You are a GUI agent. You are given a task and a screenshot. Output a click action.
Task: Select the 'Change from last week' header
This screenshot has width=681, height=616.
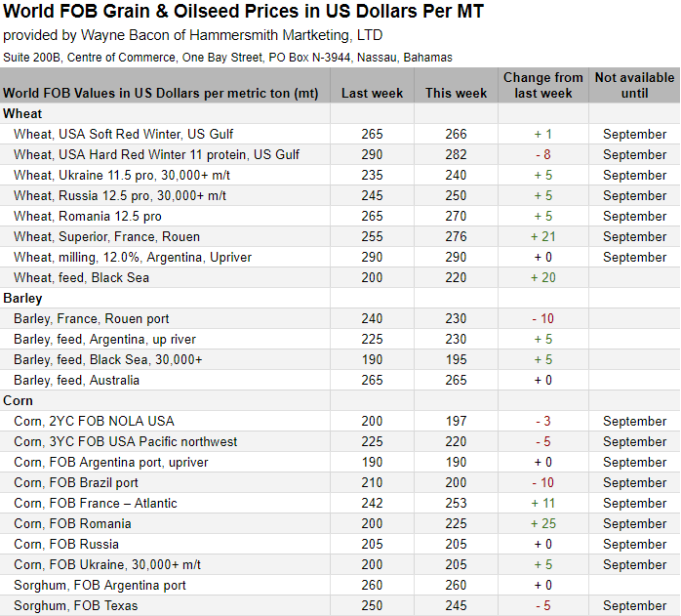(543, 85)
